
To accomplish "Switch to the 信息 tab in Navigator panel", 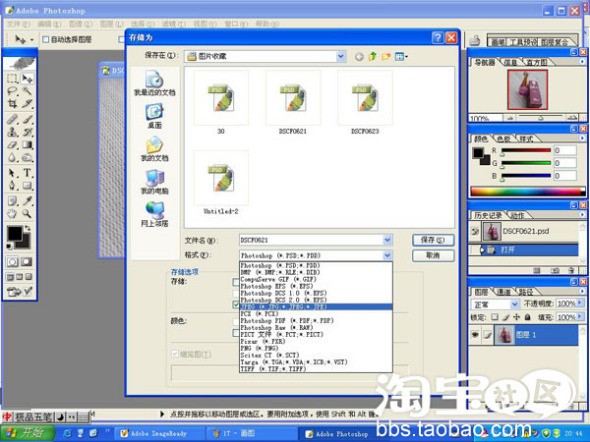I will point(510,62).
